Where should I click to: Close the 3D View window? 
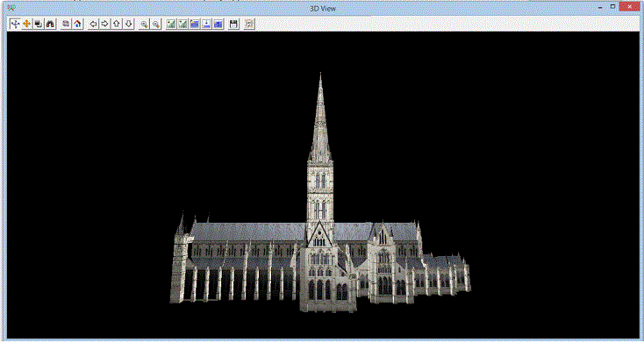(630, 7)
